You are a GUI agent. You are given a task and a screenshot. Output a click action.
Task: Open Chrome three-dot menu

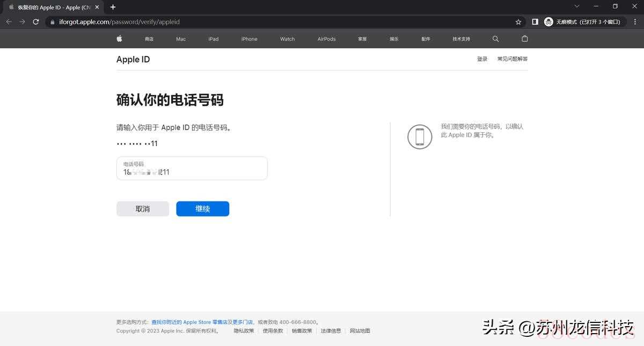(x=634, y=22)
